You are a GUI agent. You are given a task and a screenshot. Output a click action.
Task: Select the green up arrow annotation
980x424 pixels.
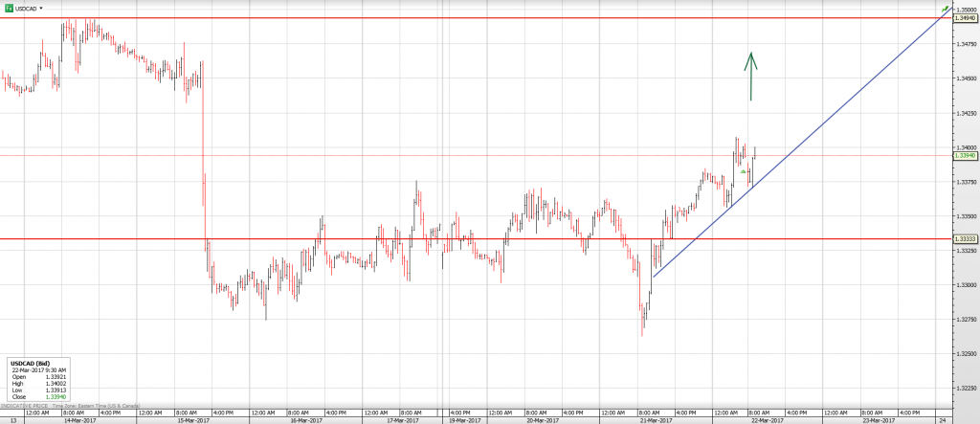point(751,76)
